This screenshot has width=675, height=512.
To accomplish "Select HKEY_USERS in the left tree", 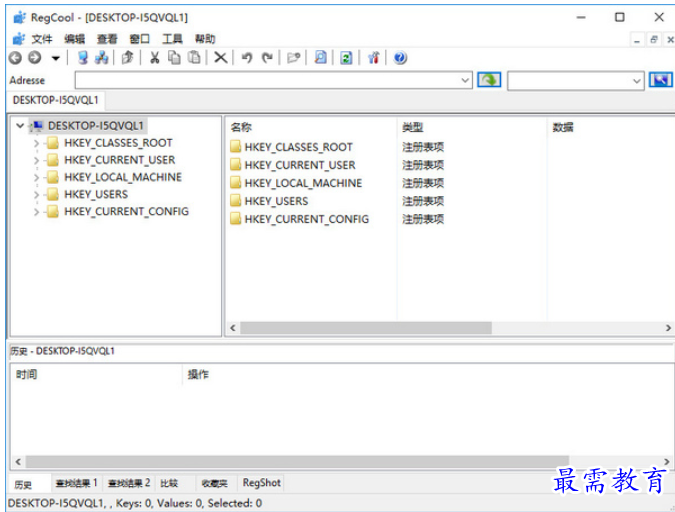I will coord(96,194).
